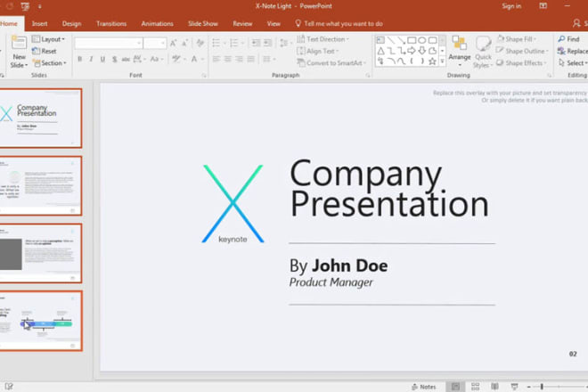
Task: Increase list indent level
Action: pyautogui.click(x=268, y=43)
